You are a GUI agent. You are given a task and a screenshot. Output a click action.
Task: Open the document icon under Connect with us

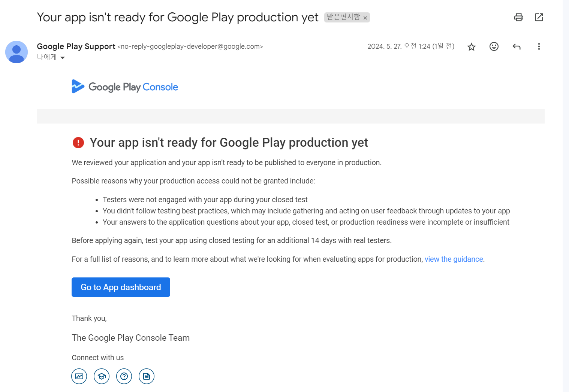tap(147, 376)
